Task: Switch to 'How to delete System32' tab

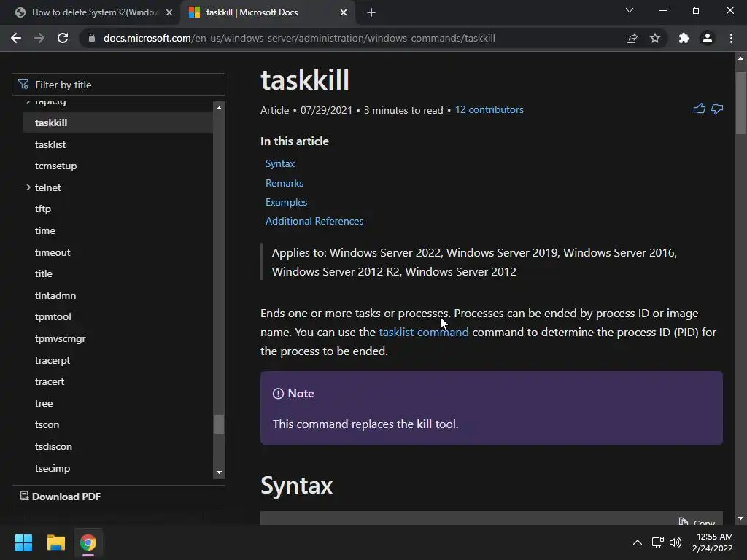Action: click(x=94, y=12)
